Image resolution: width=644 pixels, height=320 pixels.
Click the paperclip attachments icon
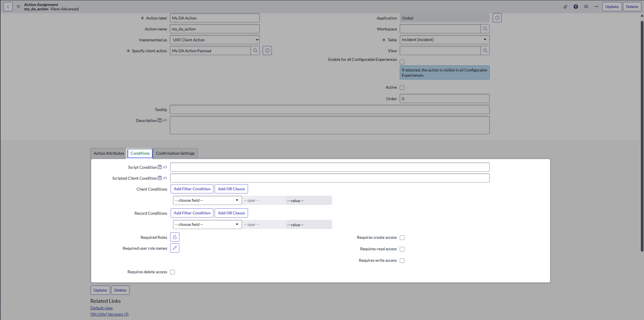coord(565,7)
